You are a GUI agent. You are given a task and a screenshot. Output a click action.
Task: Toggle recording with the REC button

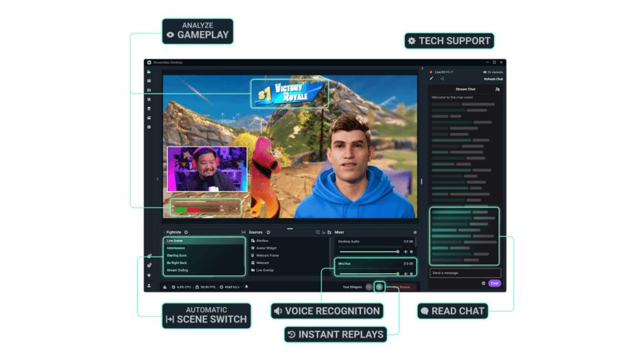pyautogui.click(x=369, y=287)
